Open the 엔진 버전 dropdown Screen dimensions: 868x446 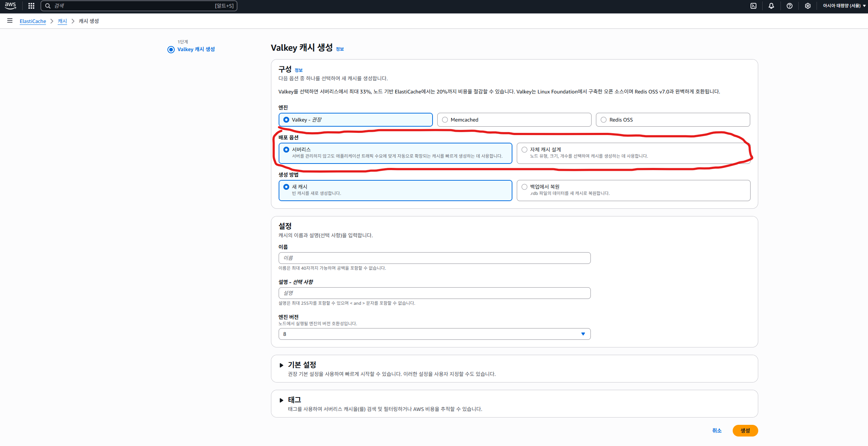(434, 334)
